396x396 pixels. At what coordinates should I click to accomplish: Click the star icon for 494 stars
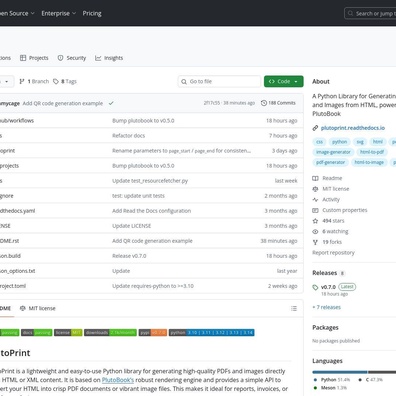[315, 221]
